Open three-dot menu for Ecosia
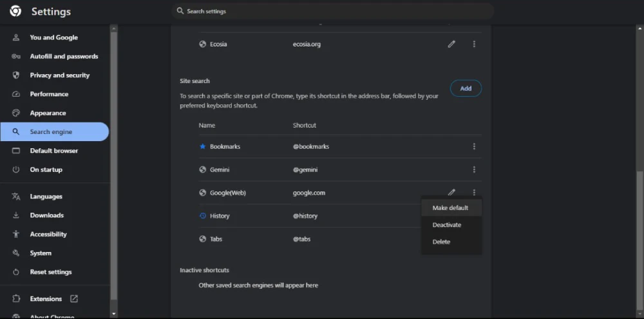This screenshot has width=644, height=319. [474, 44]
